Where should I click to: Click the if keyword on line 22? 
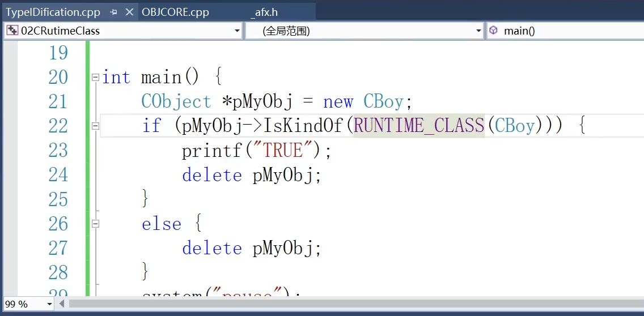click(x=151, y=126)
